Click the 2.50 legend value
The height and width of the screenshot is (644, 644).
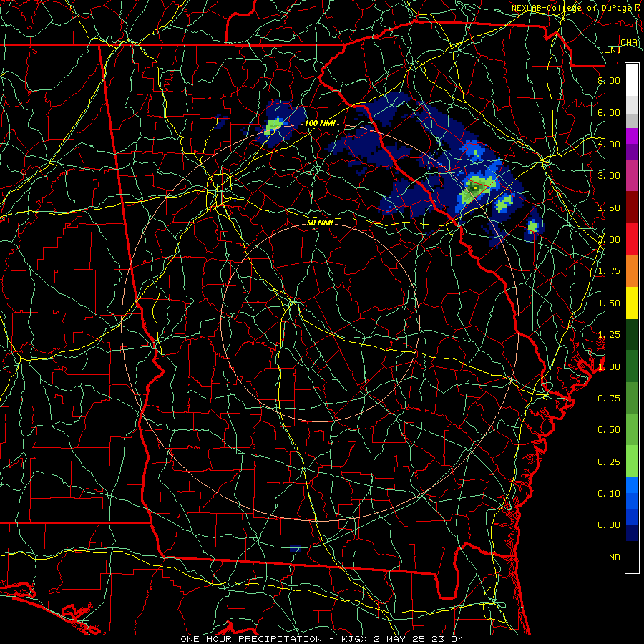click(609, 208)
